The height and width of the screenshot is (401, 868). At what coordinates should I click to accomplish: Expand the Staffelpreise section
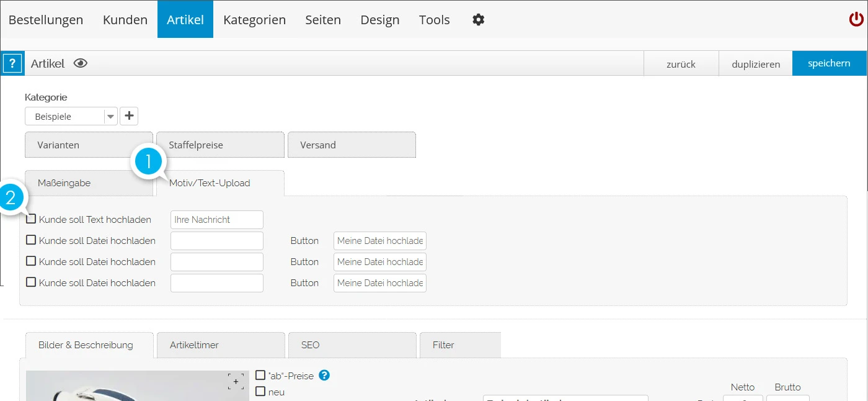pos(220,145)
